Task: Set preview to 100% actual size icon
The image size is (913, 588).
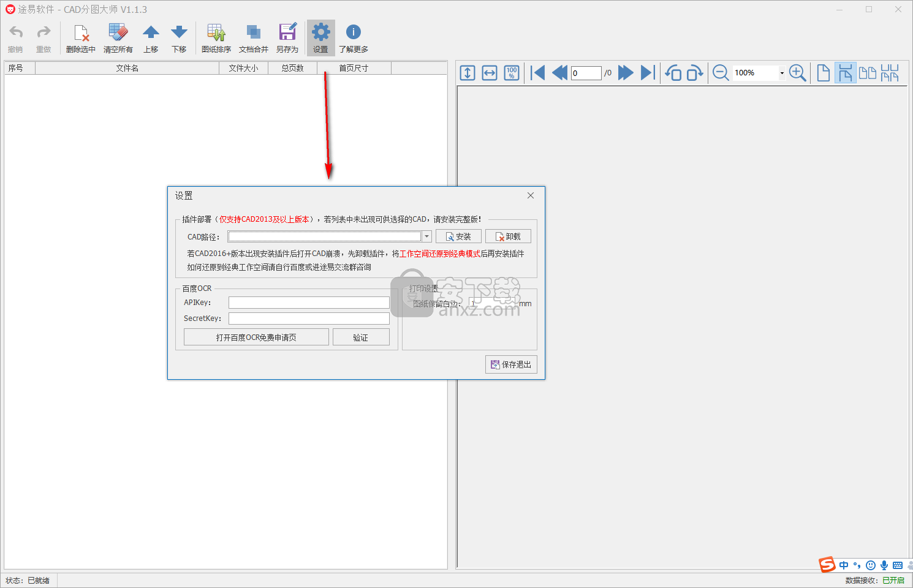Action: (x=512, y=73)
